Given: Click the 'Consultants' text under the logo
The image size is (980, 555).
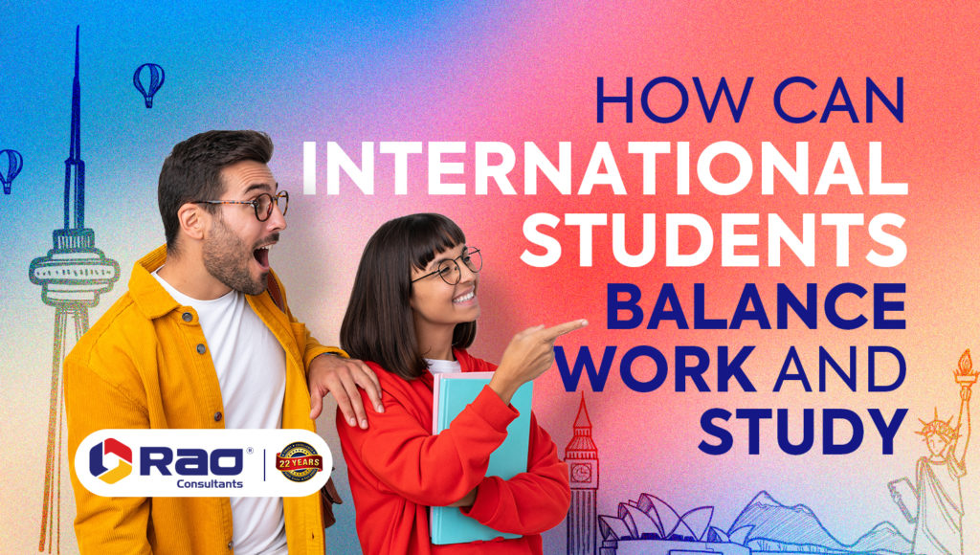Looking at the screenshot, I should pos(210,483).
